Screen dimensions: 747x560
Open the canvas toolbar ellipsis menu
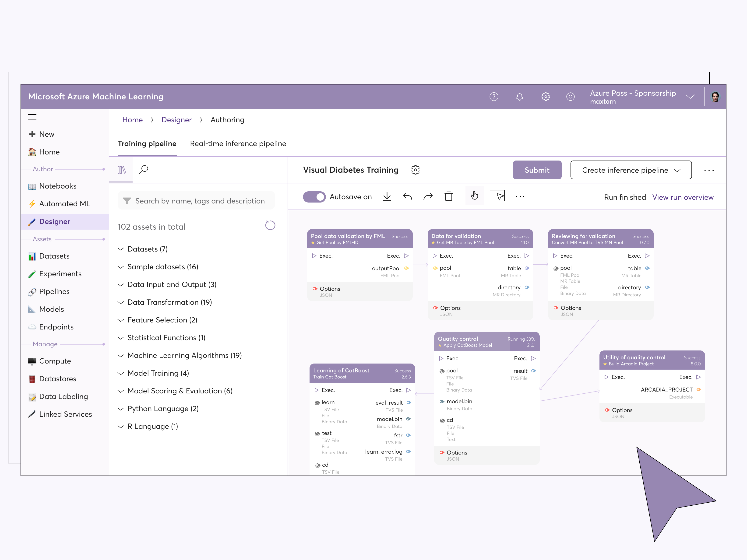(x=520, y=196)
